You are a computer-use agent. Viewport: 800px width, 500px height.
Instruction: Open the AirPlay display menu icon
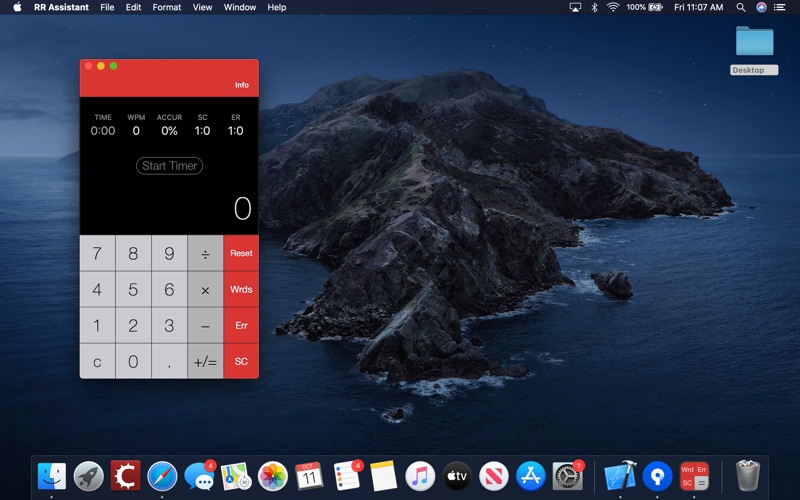tap(575, 7)
